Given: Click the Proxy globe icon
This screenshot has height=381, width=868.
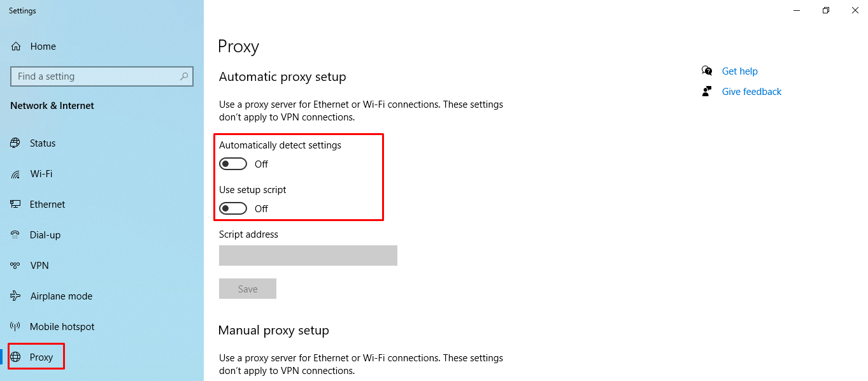Looking at the screenshot, I should pyautogui.click(x=15, y=357).
